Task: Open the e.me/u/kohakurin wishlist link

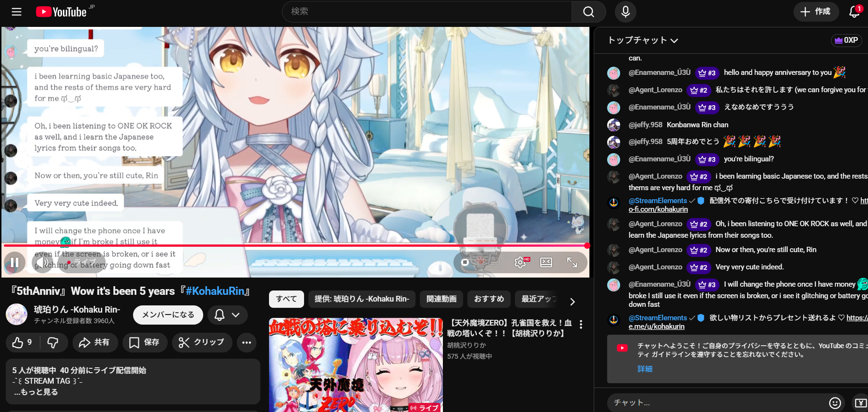Action: pyautogui.click(x=657, y=327)
